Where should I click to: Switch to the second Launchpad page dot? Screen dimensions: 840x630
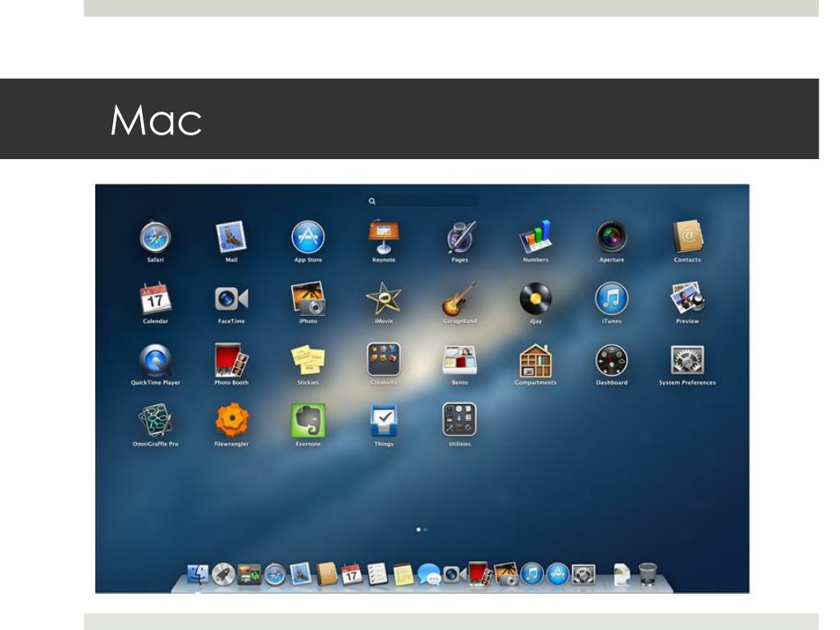[426, 529]
